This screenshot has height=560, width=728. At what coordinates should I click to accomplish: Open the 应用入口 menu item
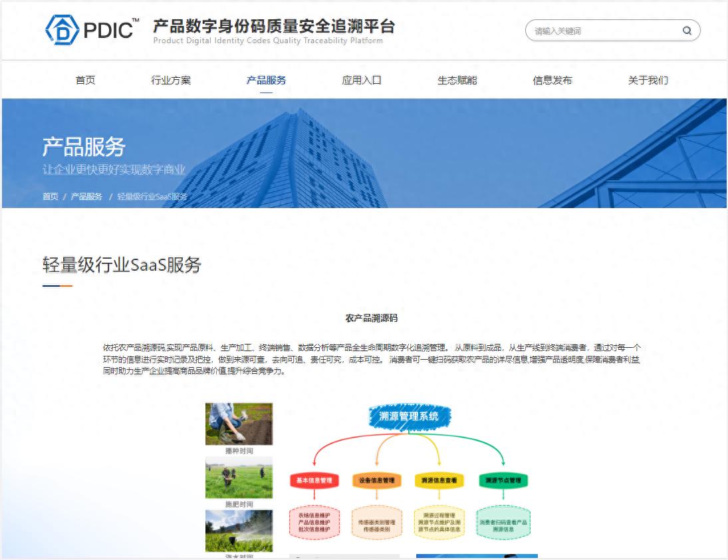coord(362,80)
